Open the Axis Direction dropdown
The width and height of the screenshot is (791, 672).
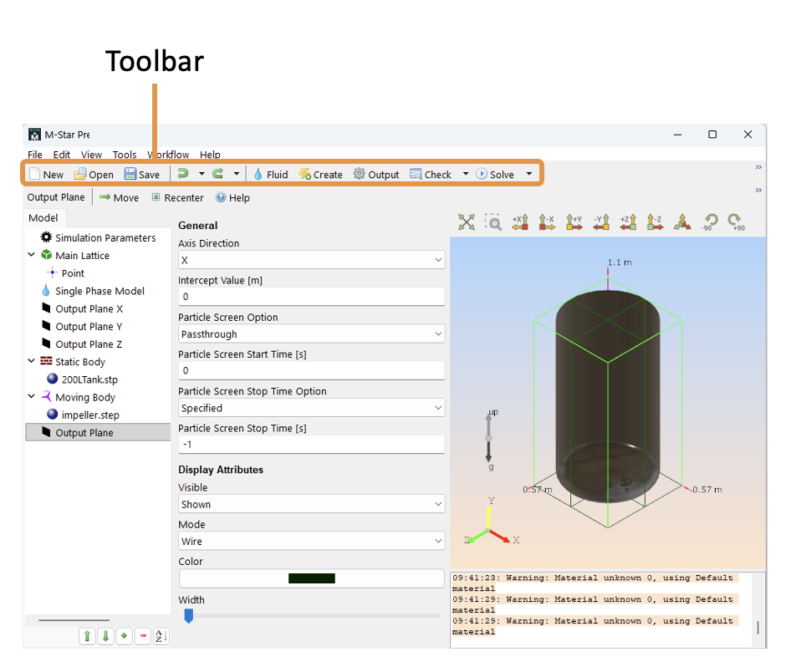tap(311, 261)
